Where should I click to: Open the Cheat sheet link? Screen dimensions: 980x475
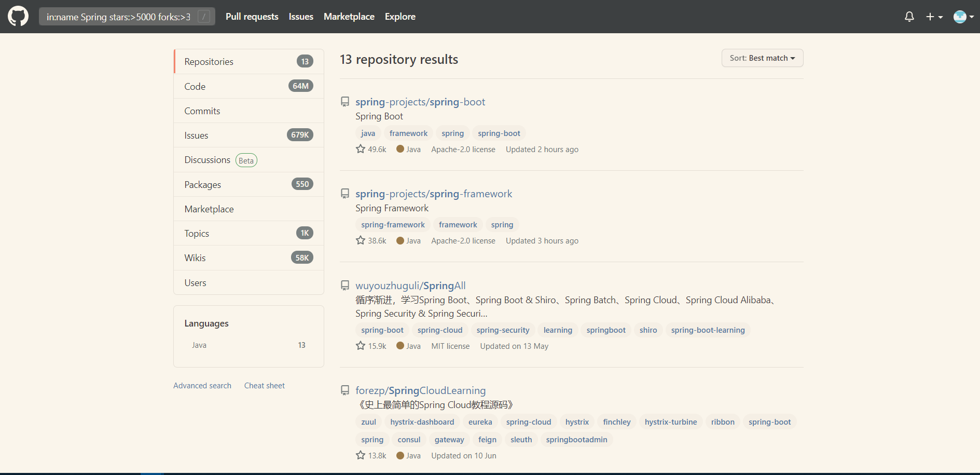pos(265,386)
